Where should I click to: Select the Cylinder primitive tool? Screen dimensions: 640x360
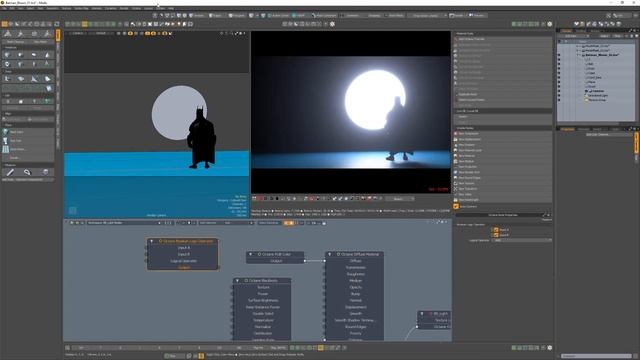click(x=34, y=55)
